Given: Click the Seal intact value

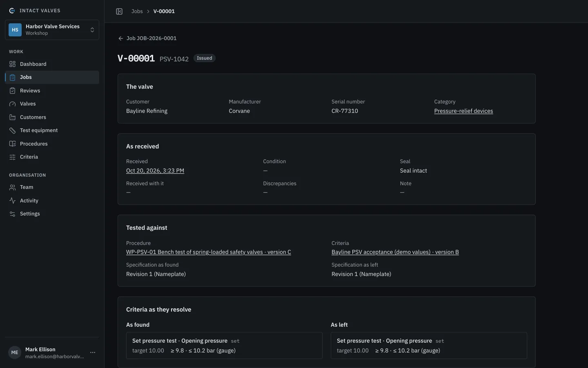Looking at the screenshot, I should tap(413, 171).
